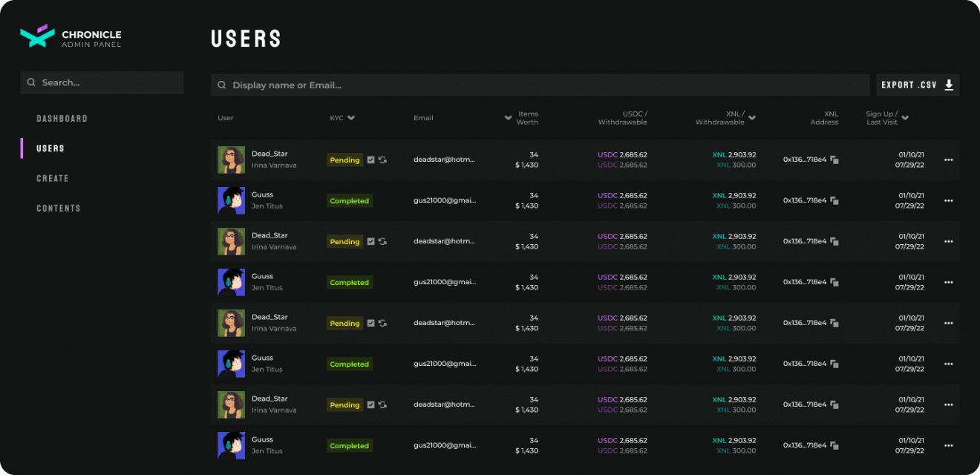Toggle the KYC checkbox in the seventh row
Viewport: 980px width, 475px height.
click(370, 404)
